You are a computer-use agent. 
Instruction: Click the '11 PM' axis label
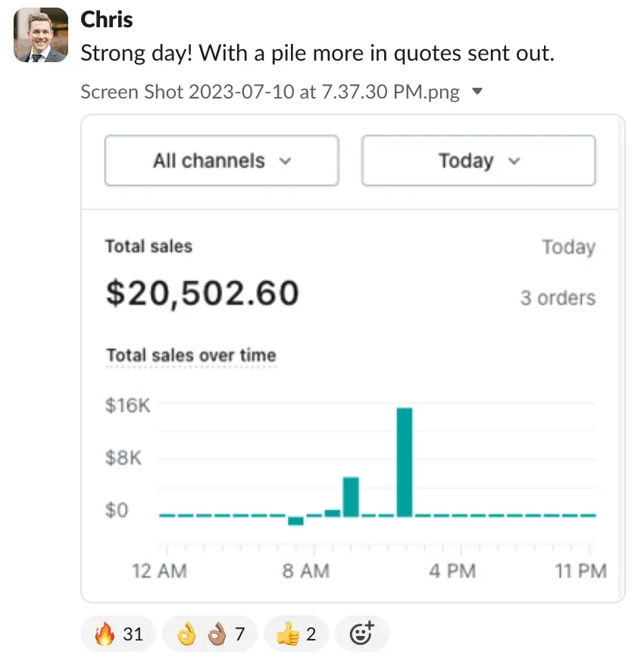coord(580,571)
